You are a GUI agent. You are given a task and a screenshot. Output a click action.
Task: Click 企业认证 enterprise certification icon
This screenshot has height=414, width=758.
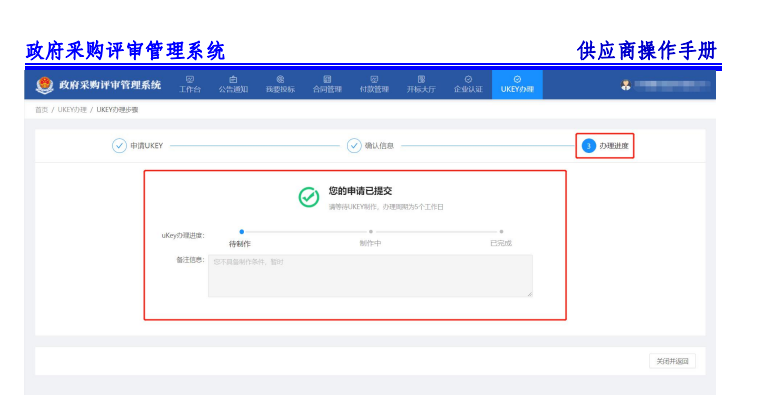point(468,84)
